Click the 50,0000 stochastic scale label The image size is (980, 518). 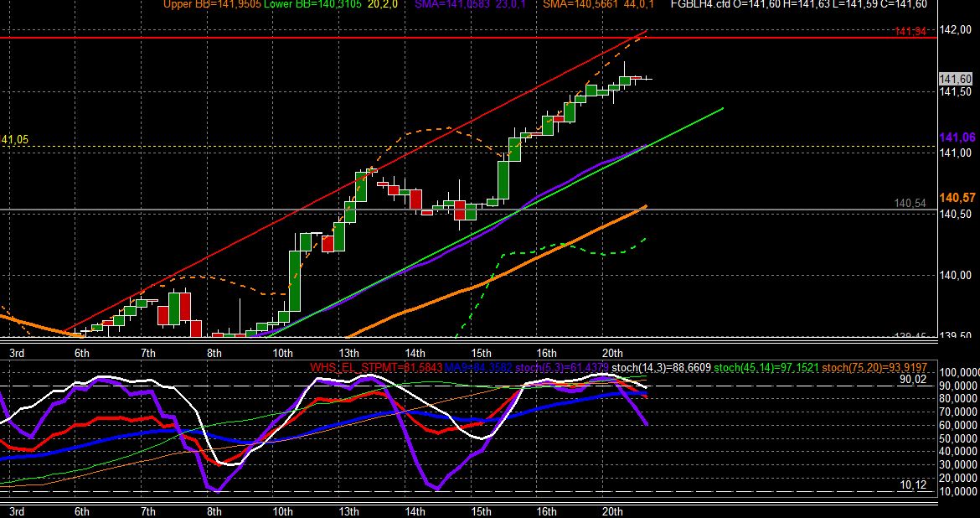960,438
